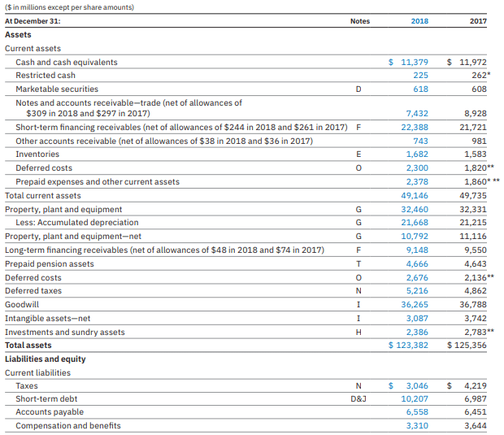Select 'Property, plant and equipment' gross row
The width and height of the screenshot is (504, 435).
click(63, 210)
